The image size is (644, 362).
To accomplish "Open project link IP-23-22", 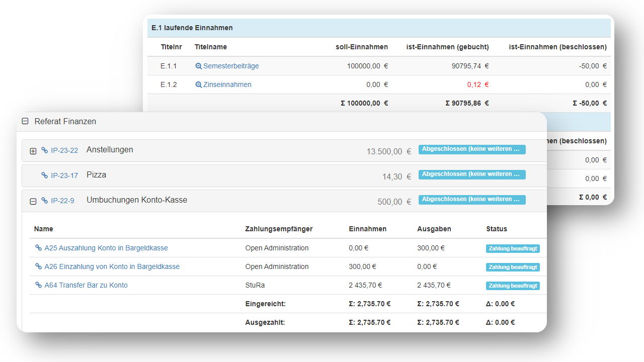I will (x=64, y=150).
